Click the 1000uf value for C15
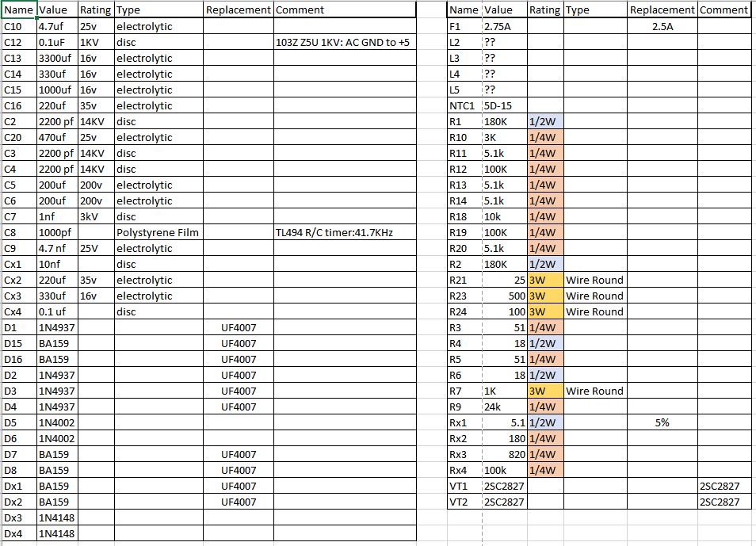 click(57, 90)
